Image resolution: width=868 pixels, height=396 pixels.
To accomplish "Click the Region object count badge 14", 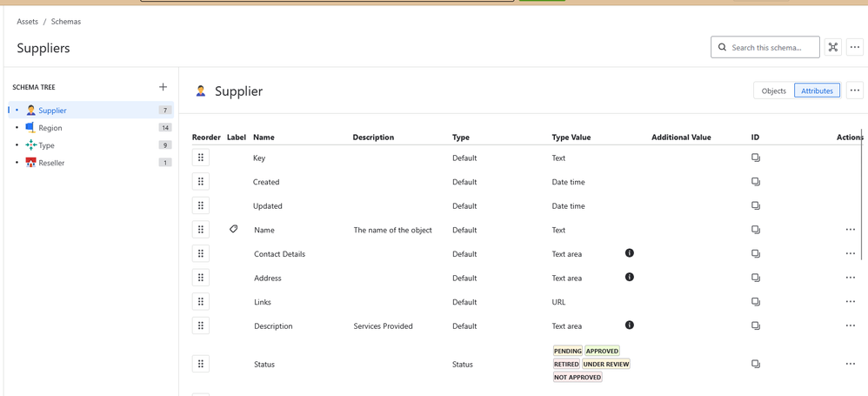I will click(165, 128).
